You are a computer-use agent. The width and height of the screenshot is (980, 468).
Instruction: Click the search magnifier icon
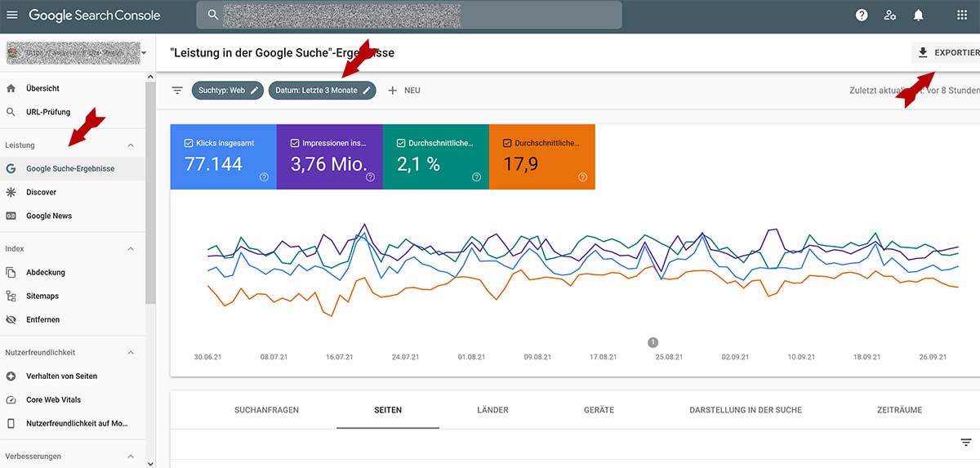213,15
